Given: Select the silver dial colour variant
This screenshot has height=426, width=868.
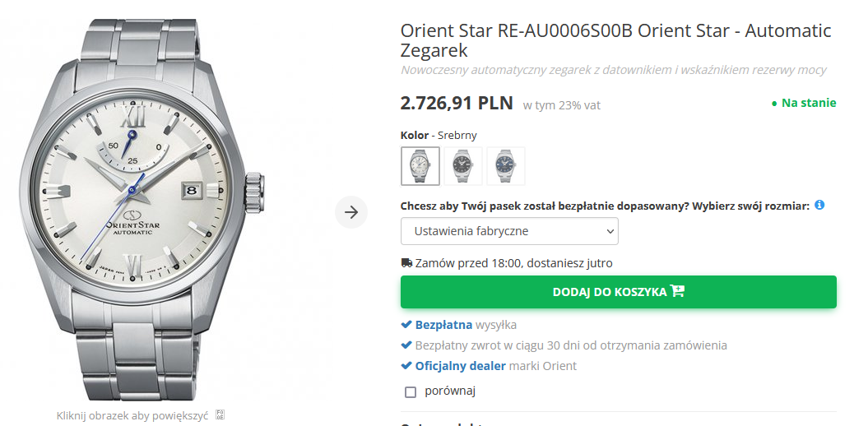Looking at the screenshot, I should click(420, 166).
